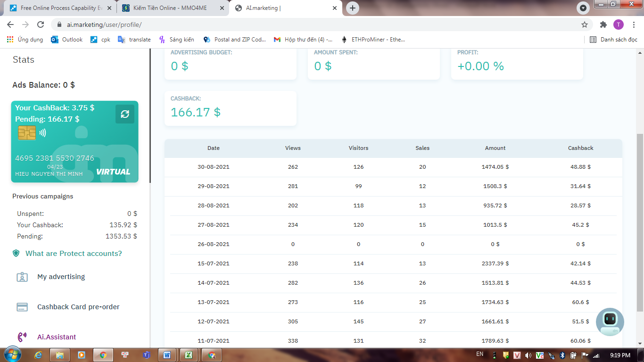This screenshot has width=644, height=362.
Task: Click the Date column header
Action: (214, 148)
